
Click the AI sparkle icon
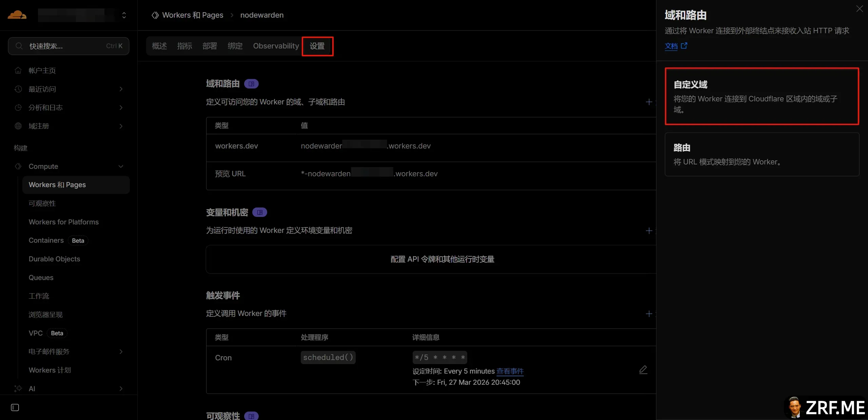pos(18,388)
